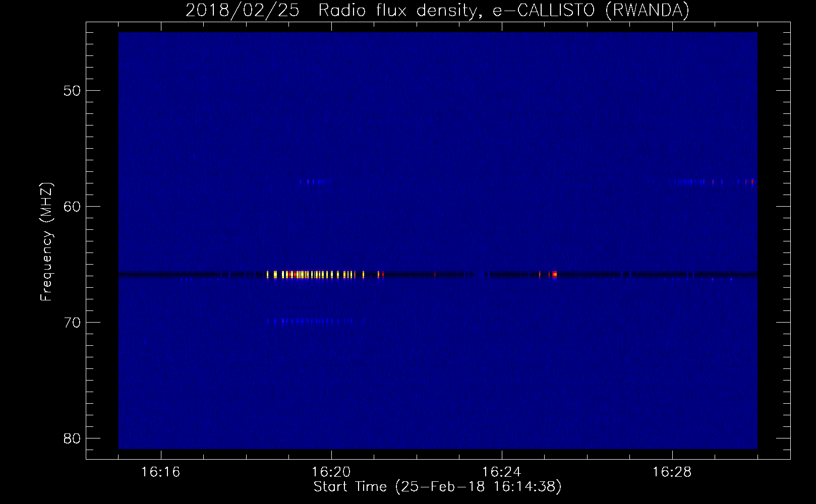Click the red burst near 16:25 on spectrogram
816x504 pixels.
[554, 275]
